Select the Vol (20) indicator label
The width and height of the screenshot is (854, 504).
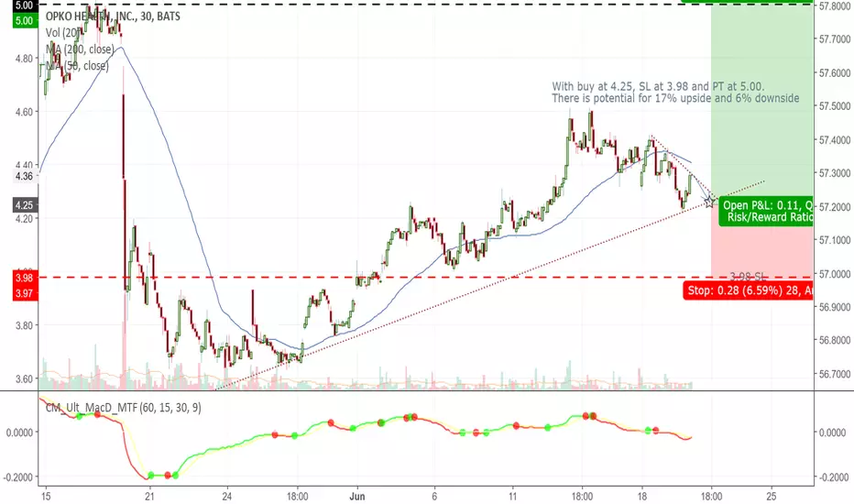point(63,33)
